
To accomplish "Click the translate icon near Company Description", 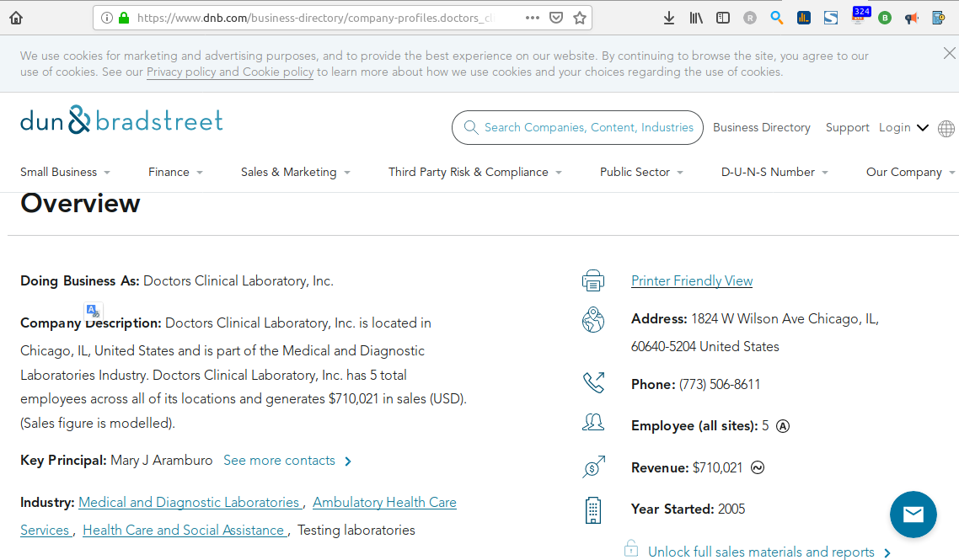I will [93, 311].
